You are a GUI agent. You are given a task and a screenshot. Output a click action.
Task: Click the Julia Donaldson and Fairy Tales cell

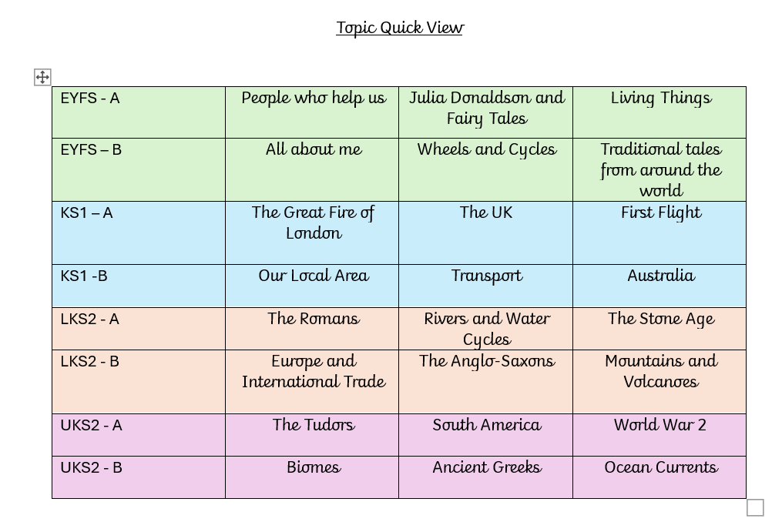coord(486,109)
